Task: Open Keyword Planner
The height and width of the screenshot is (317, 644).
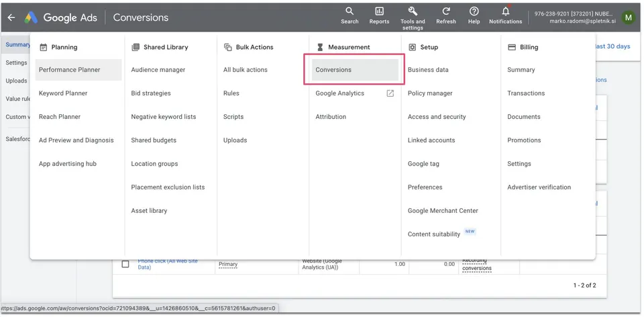Action: click(63, 93)
